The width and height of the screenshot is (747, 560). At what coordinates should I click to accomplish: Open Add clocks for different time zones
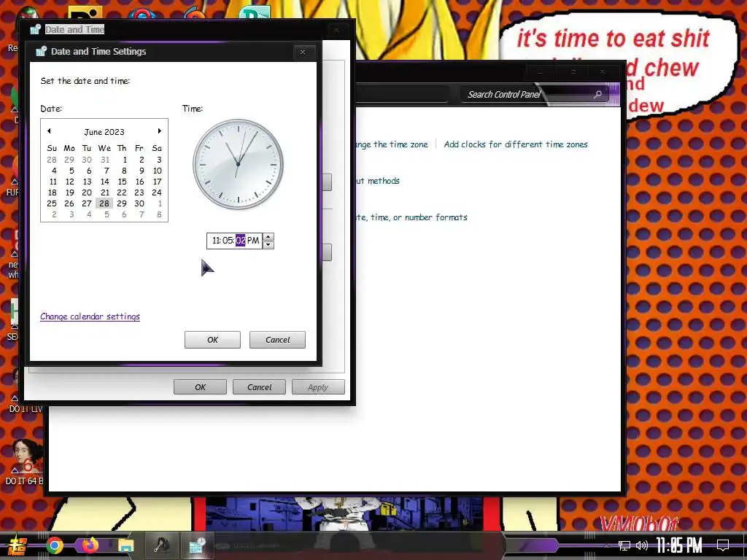(516, 144)
